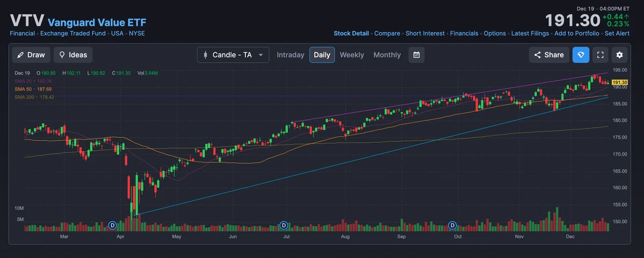644x258 pixels.
Task: Switch to Weekly timeframe
Action: tap(352, 55)
